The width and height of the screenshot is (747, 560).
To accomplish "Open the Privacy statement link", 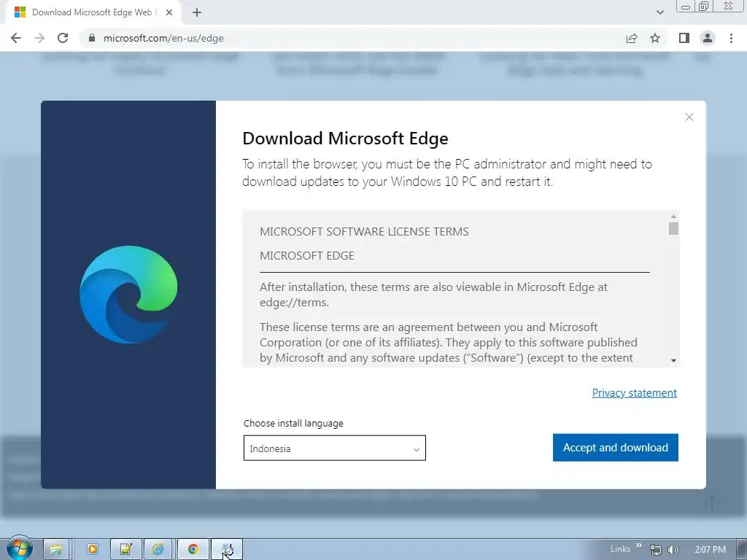I will coord(634,393).
